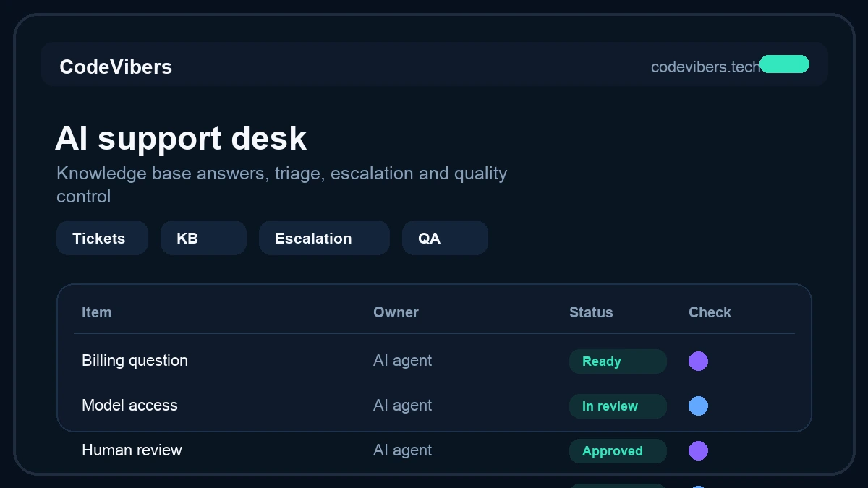Open the codevibers.tech link
This screenshot has height=488, width=868.
click(705, 67)
